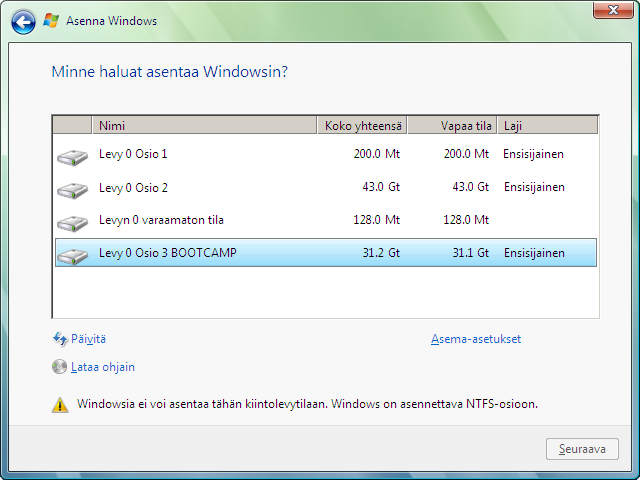
Task: Click the drive icon for BOOTCAMP partition
Action: [x=73, y=256]
